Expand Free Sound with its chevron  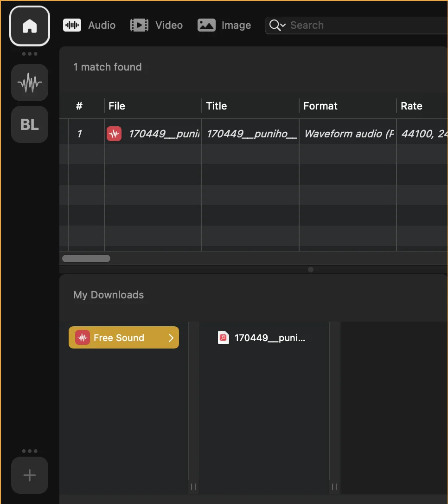click(171, 338)
